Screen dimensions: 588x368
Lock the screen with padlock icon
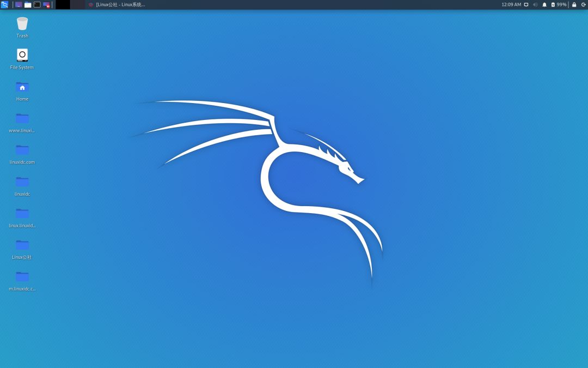tap(574, 4)
